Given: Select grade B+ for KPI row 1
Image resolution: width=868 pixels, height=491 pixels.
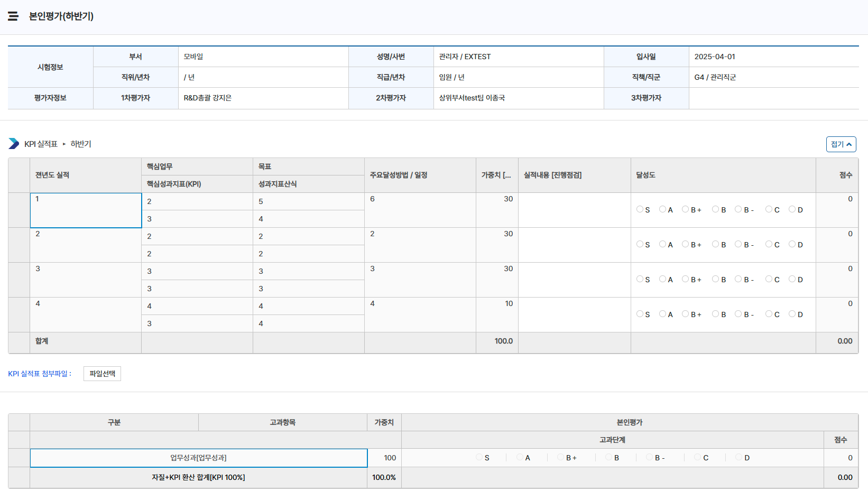Looking at the screenshot, I should 685,209.
